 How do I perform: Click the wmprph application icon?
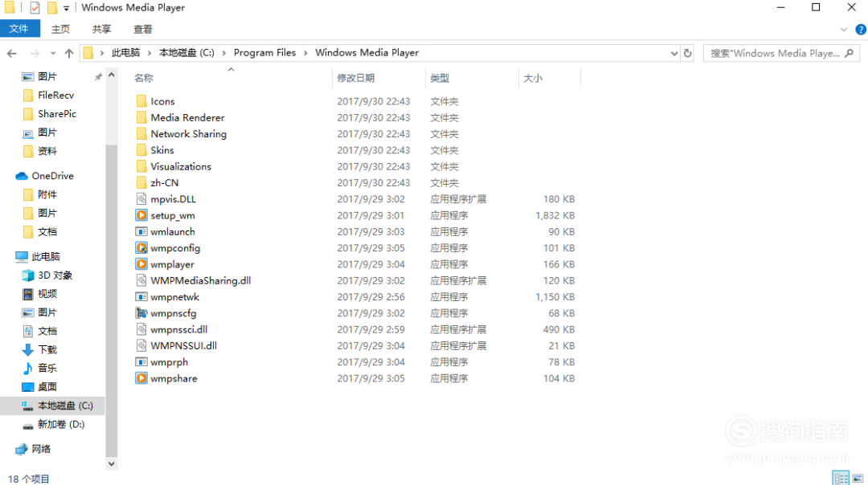(141, 362)
